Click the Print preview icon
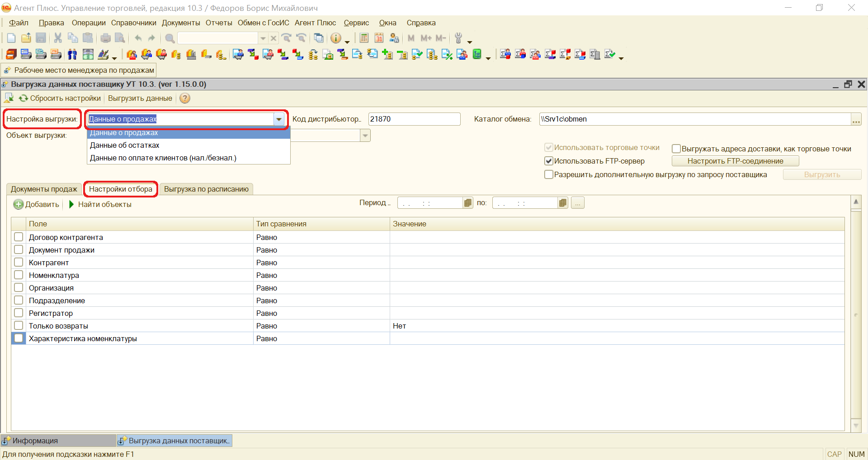868x460 pixels. point(120,38)
